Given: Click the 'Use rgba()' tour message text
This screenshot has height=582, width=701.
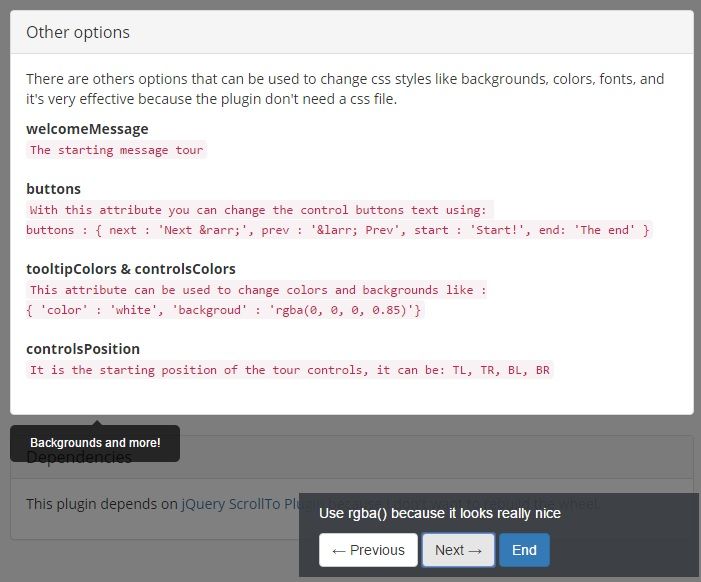Looking at the screenshot, I should pyautogui.click(x=440, y=513).
